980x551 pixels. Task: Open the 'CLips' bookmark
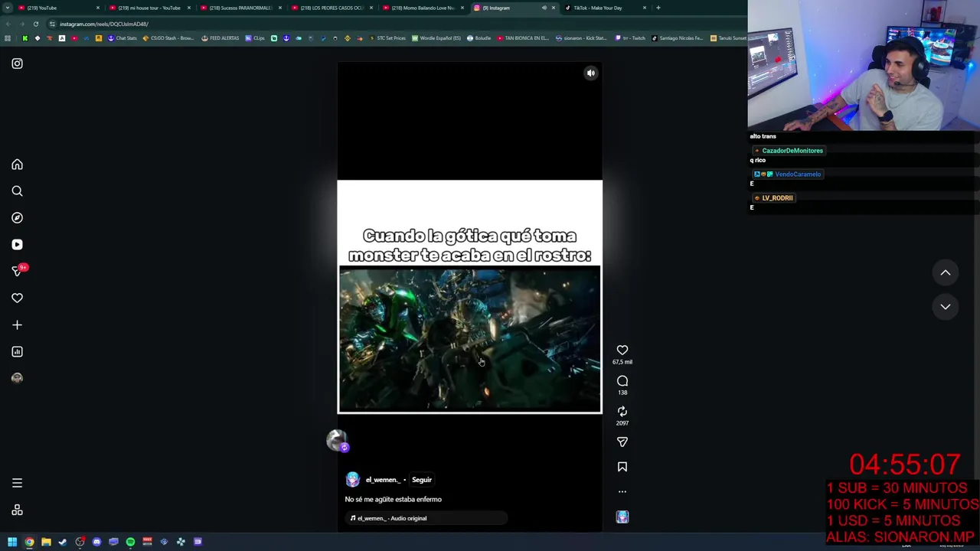point(255,38)
